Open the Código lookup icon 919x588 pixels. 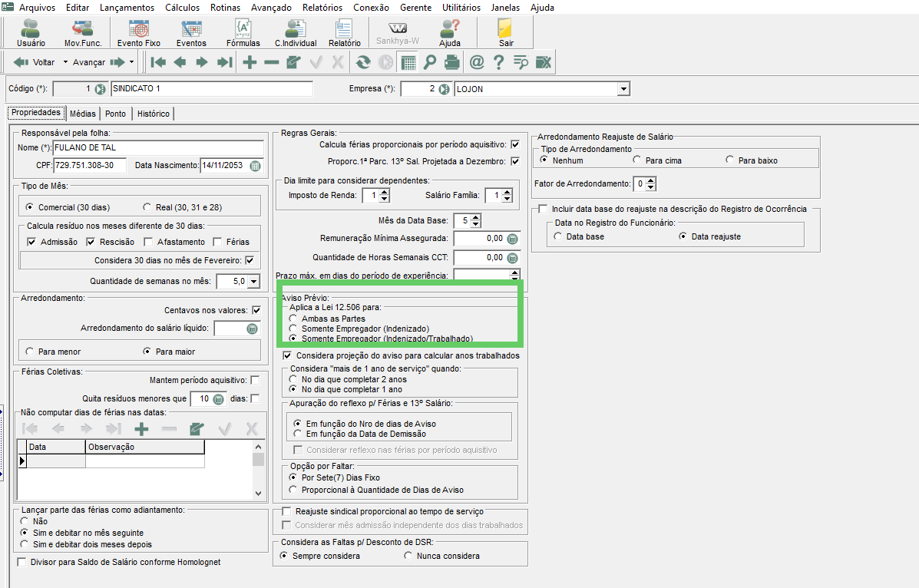[101, 89]
